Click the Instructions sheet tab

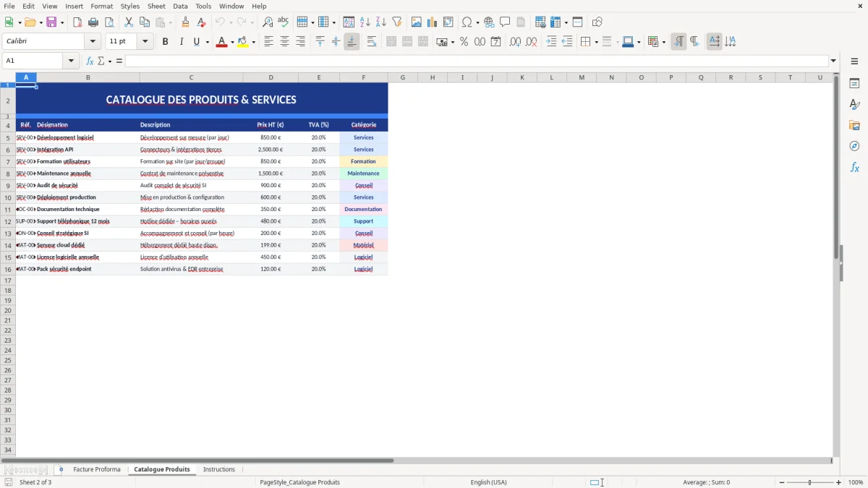click(x=219, y=469)
